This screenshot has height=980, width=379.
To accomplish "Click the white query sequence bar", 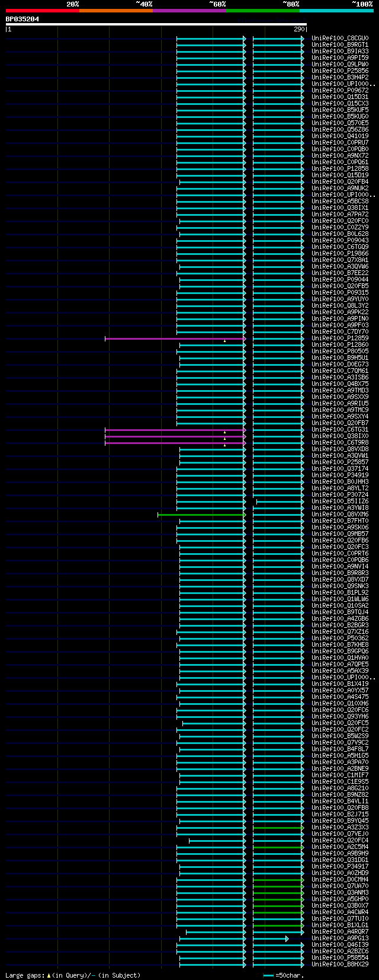I will [x=156, y=24].
